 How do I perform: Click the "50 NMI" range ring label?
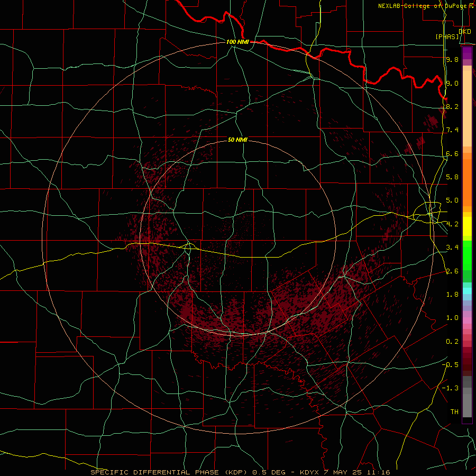pos(237,140)
